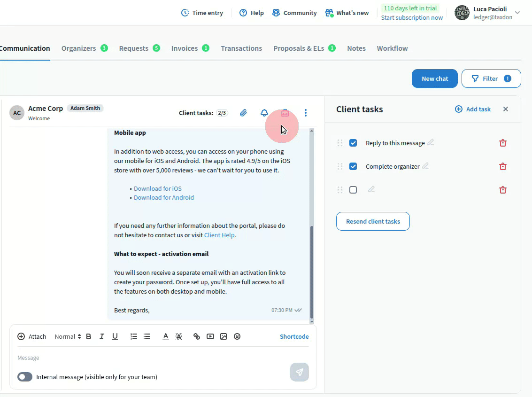Open the chat attachments paperclip icon
This screenshot has width=532, height=397.
[x=243, y=113]
